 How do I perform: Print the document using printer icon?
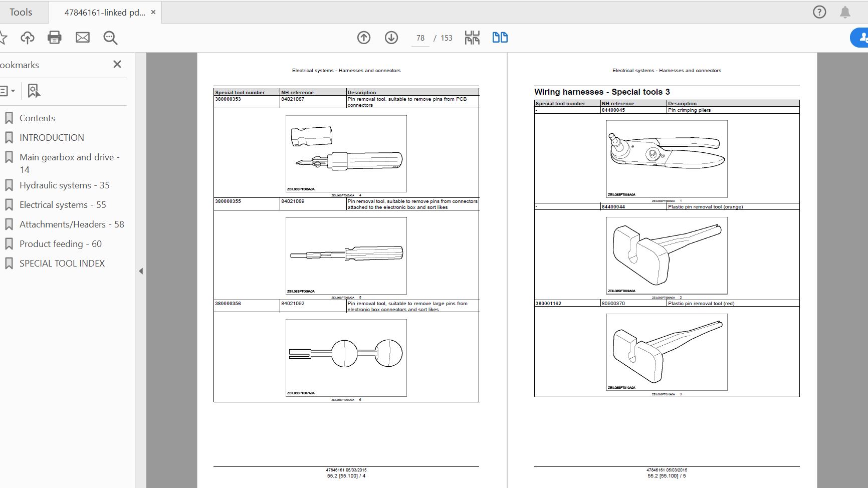pos(55,38)
